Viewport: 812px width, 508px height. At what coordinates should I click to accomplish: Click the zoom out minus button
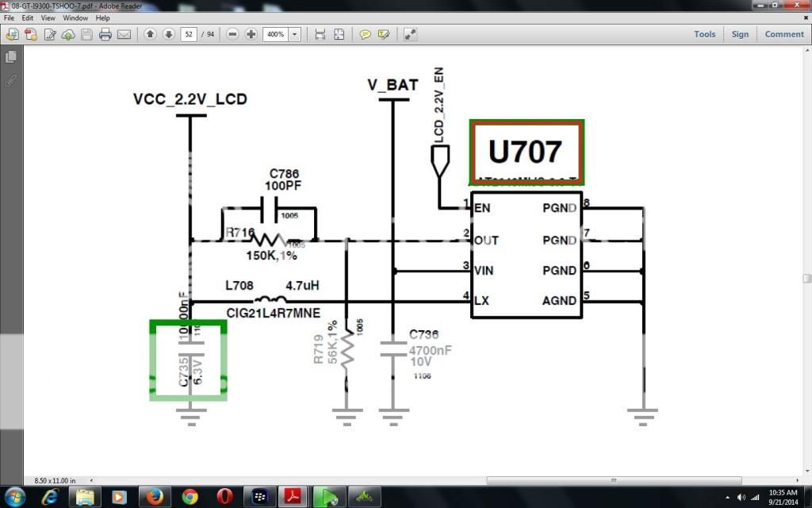232,34
